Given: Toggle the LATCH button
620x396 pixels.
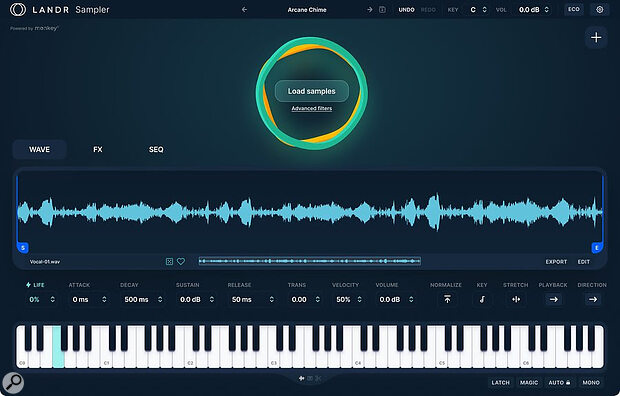Looking at the screenshot, I should [x=500, y=383].
